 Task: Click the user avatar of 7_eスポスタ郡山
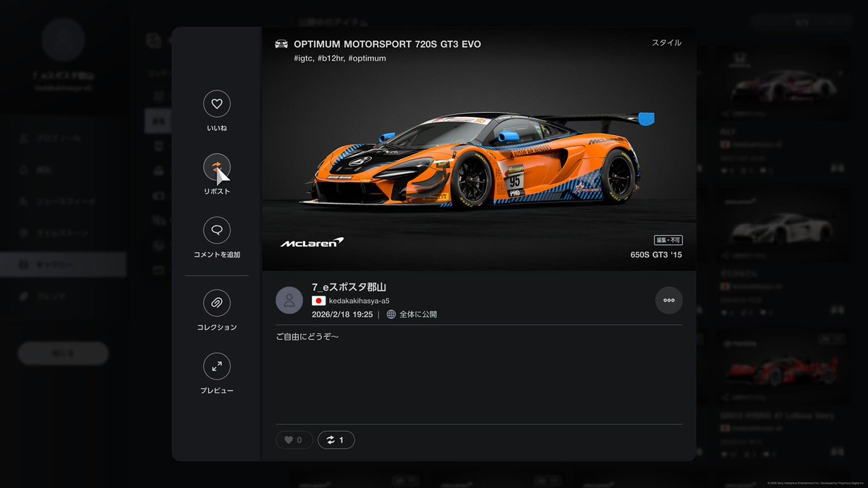pyautogui.click(x=289, y=300)
